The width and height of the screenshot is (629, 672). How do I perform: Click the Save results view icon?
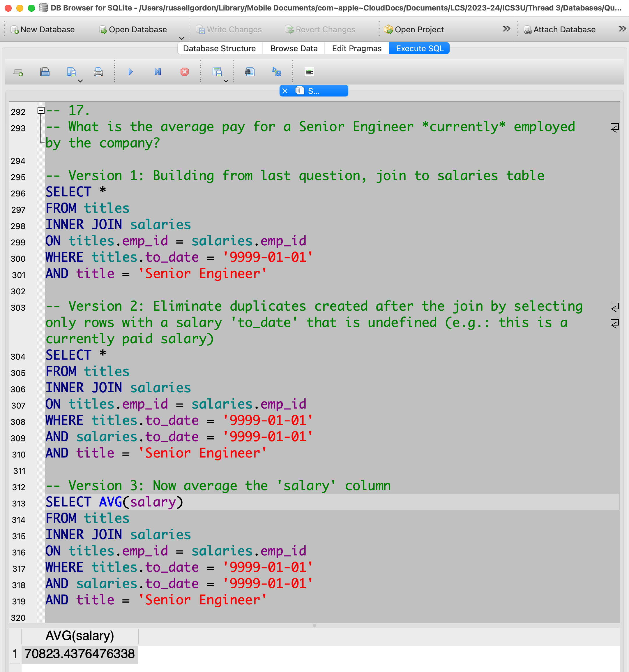[x=217, y=72]
